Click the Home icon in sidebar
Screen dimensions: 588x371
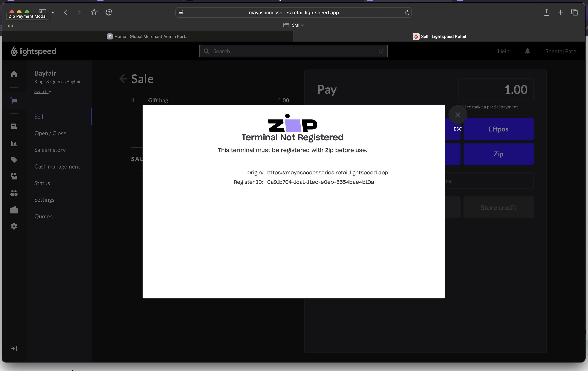(14, 74)
